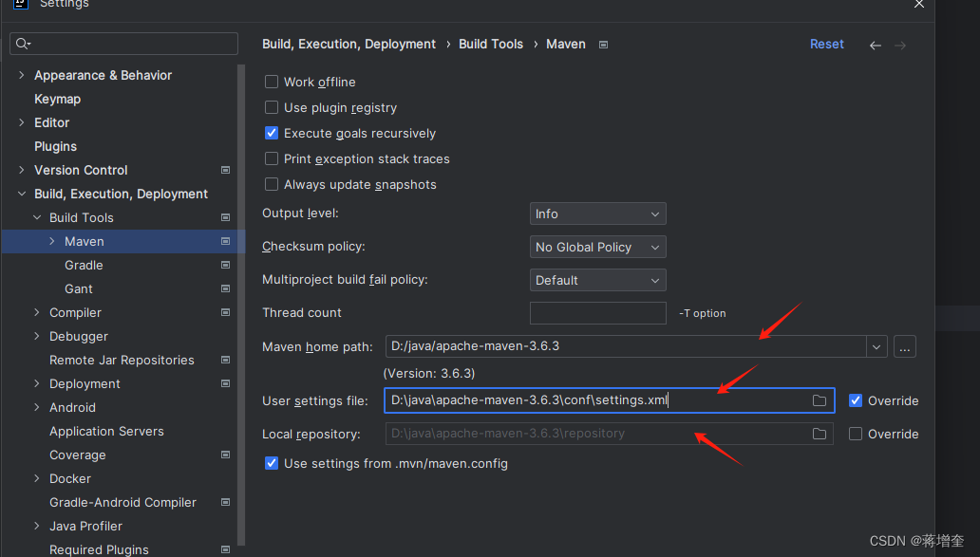Enable the Work offline checkbox
The width and height of the screenshot is (980, 557).
(272, 82)
